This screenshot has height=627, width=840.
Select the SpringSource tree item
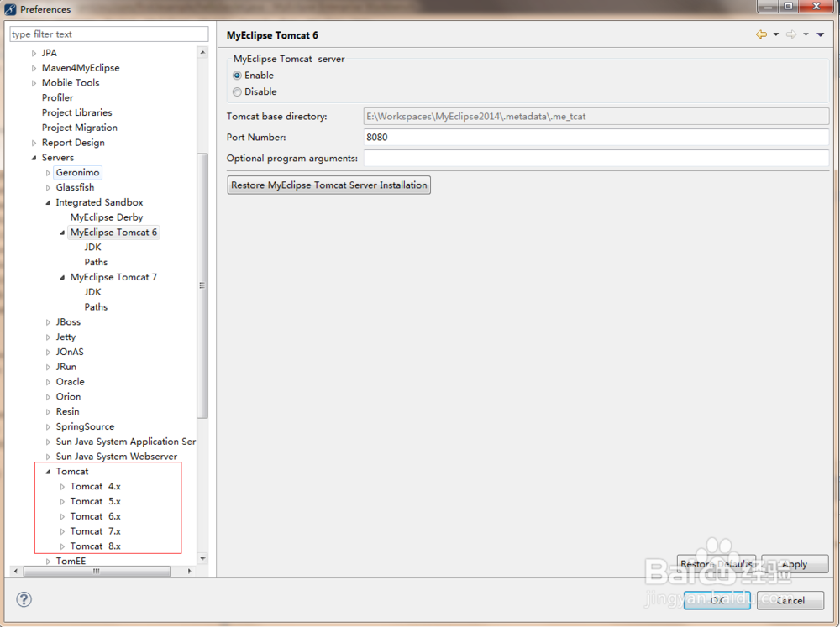pyautogui.click(x=85, y=426)
